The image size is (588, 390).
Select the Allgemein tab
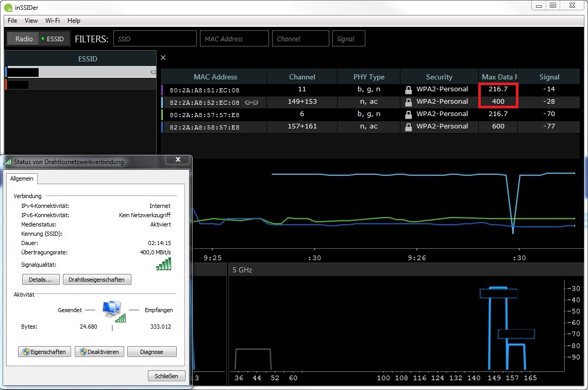[22, 178]
